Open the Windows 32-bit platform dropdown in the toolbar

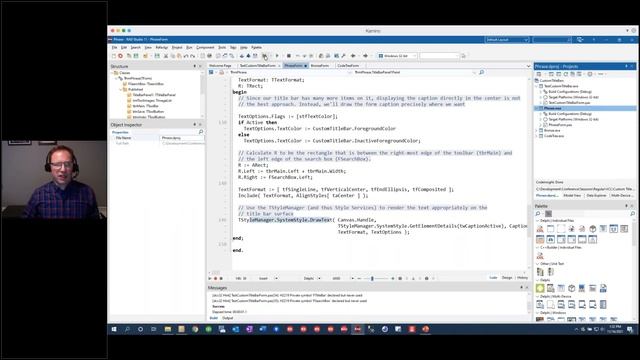click(x=398, y=56)
